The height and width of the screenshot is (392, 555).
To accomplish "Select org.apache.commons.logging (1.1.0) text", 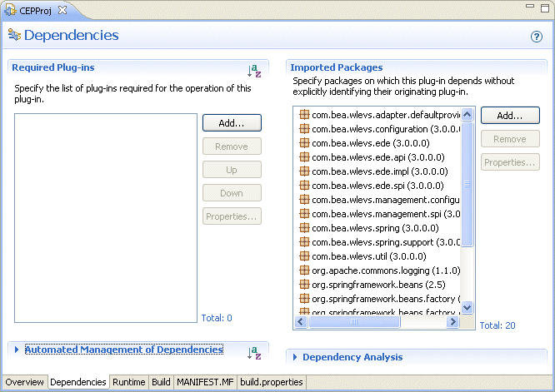I will pos(386,270).
